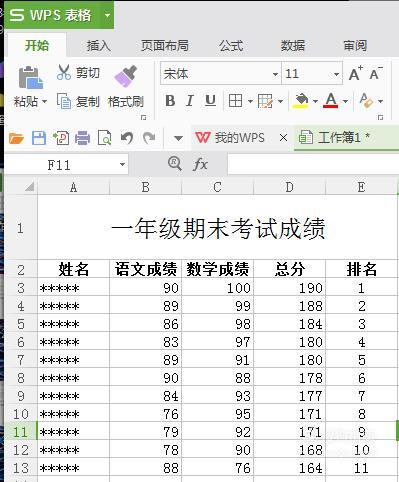This screenshot has width=399, height=482.
Task: Click the select-all corner triangle
Action: point(29,186)
